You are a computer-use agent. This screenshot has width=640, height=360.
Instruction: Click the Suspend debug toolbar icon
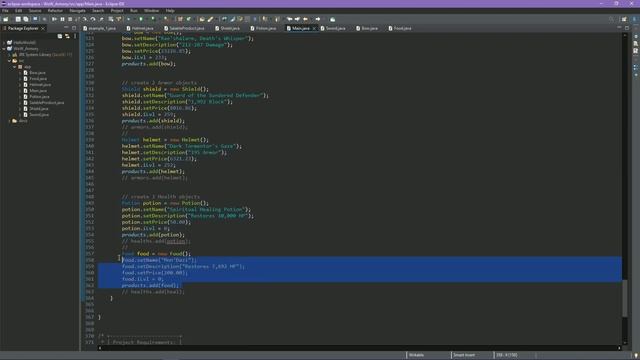click(62, 19)
